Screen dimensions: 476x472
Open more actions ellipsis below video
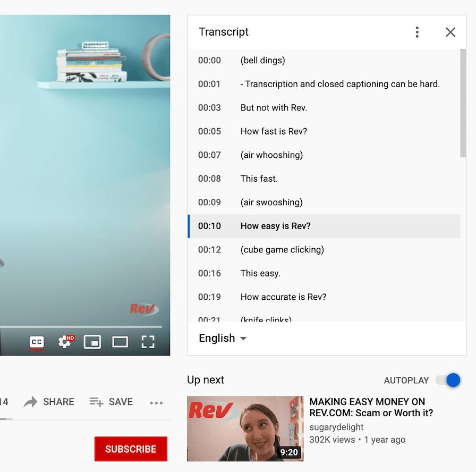156,403
